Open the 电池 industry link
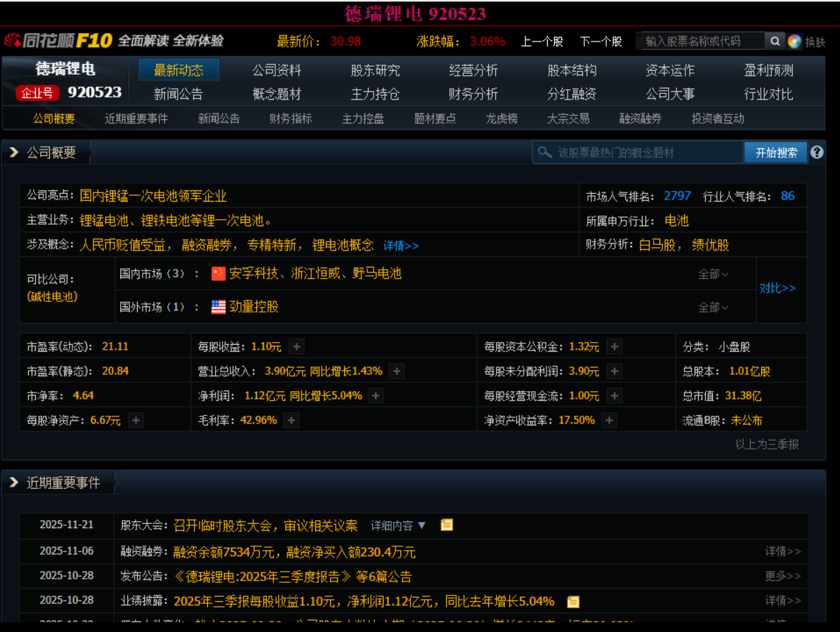Image resolution: width=840 pixels, height=632 pixels. (676, 220)
